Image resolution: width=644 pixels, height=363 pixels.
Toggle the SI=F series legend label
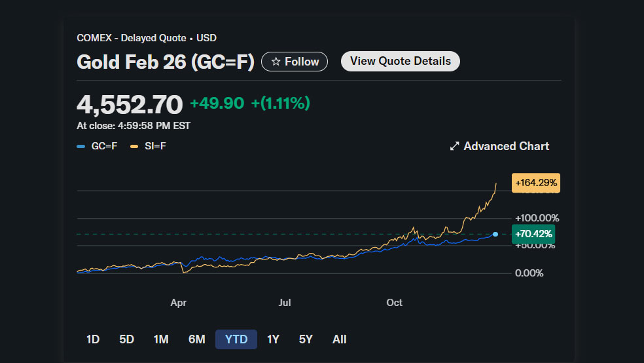[155, 145]
